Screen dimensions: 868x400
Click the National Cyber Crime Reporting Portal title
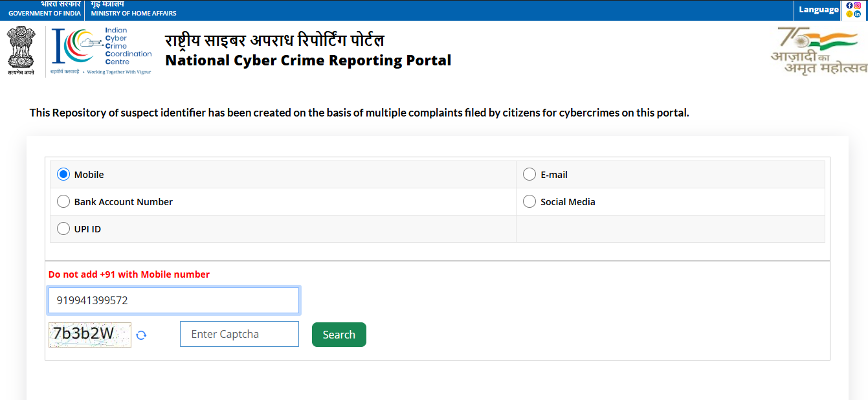point(308,60)
